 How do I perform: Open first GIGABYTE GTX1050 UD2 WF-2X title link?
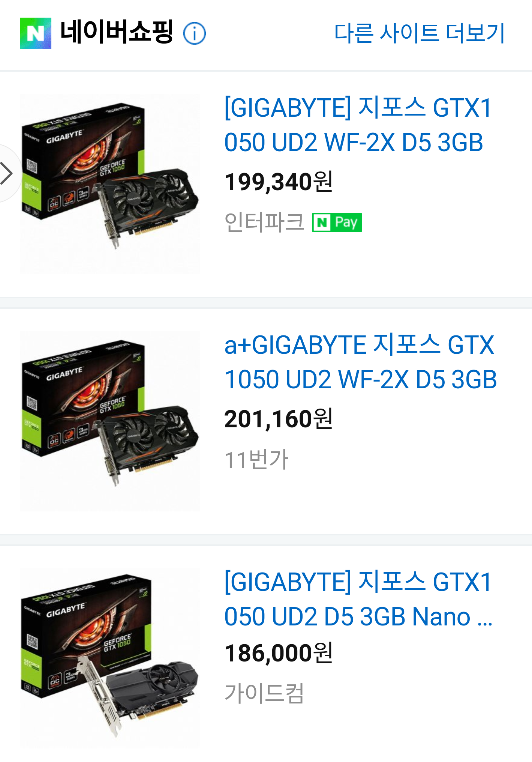[358, 125]
